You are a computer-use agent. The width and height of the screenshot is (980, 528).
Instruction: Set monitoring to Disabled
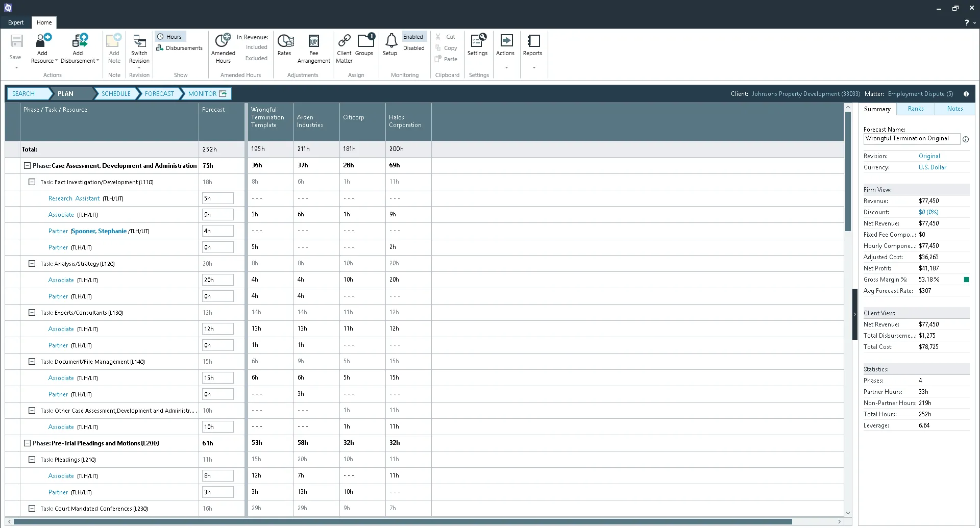413,48
